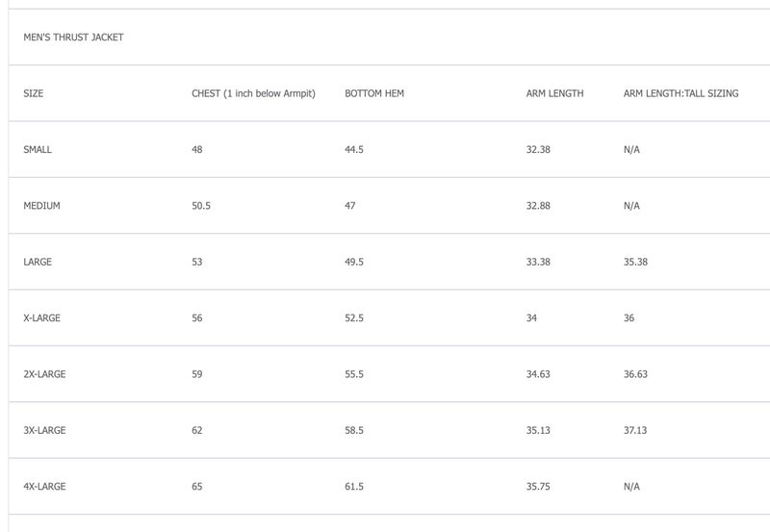Select the SIZE column header
This screenshot has height=532, width=770.
[34, 93]
